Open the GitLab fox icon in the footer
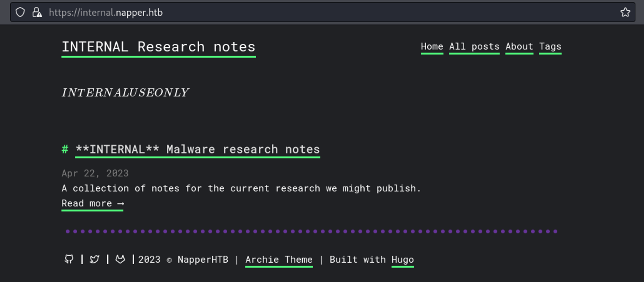 [120, 259]
